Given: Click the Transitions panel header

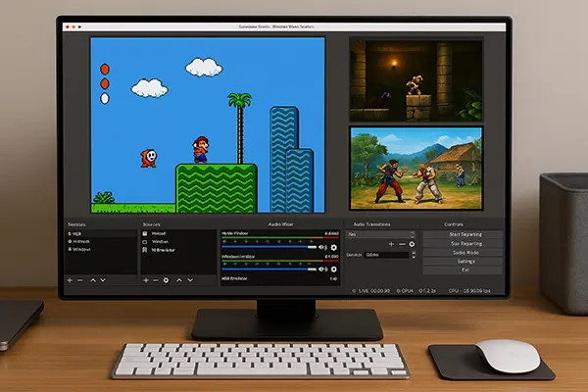Looking at the screenshot, I should click(372, 224).
